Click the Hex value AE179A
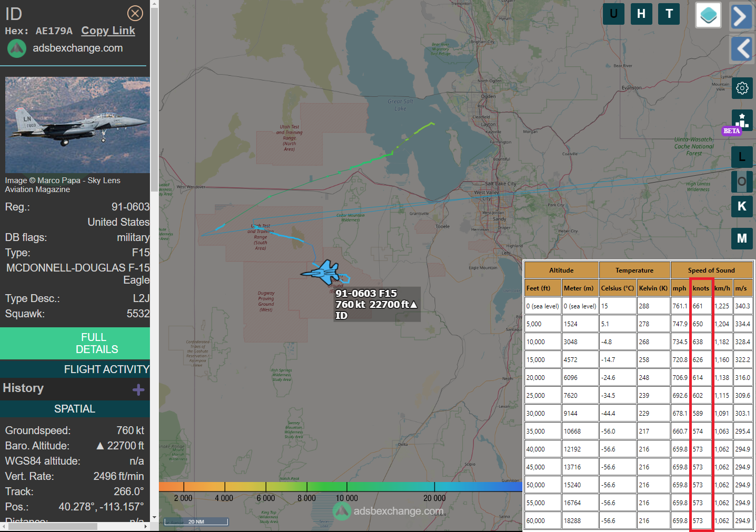 [x=54, y=31]
